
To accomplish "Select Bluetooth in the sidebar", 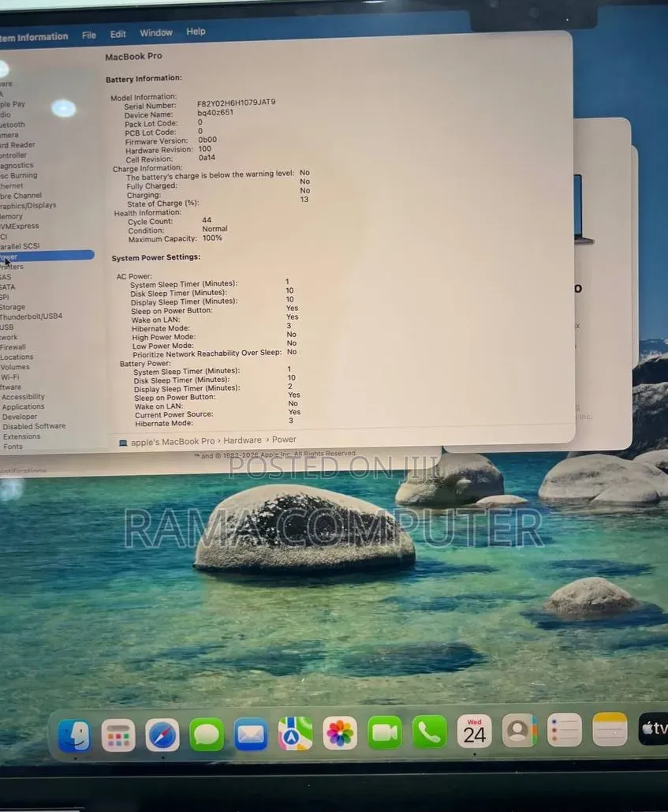I will 13,125.
